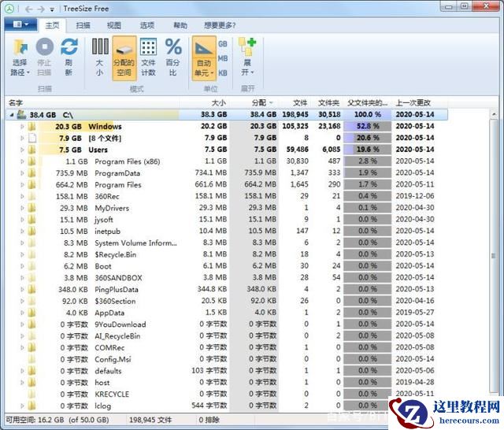Sort by the Folders (文件夹) column header
The image size is (504, 430).
pos(328,103)
